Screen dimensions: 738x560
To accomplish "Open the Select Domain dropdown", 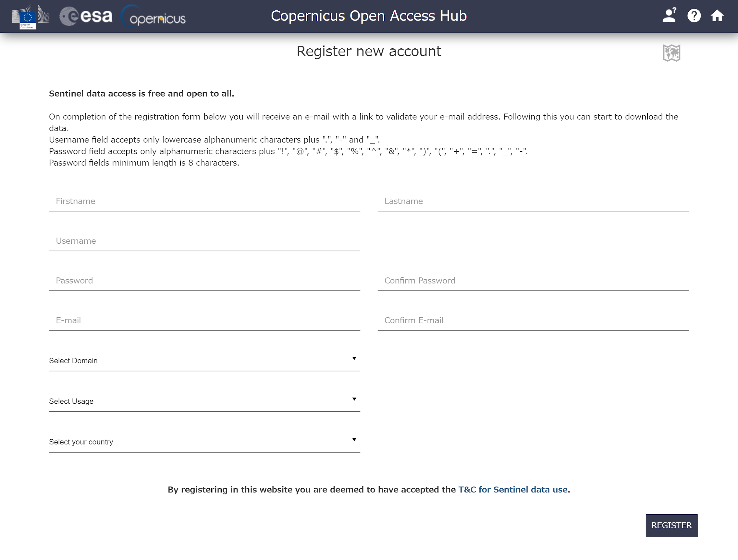I will pos(205,361).
